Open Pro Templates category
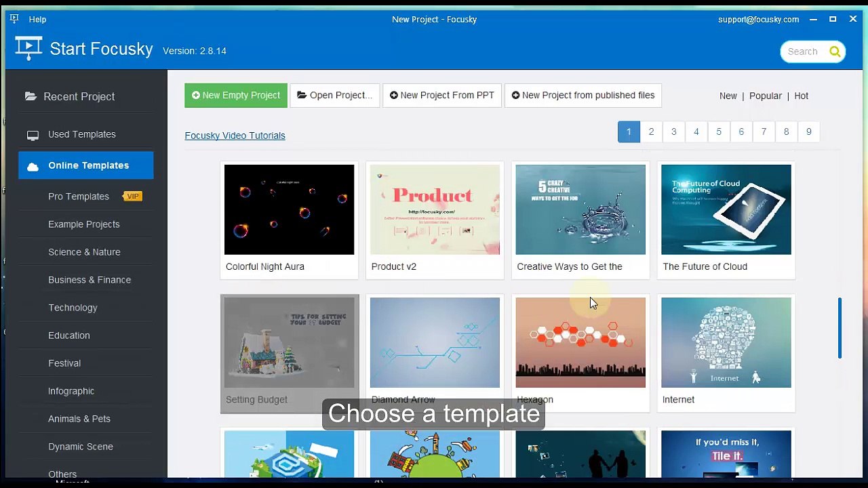This screenshot has width=868, height=488. (79, 197)
